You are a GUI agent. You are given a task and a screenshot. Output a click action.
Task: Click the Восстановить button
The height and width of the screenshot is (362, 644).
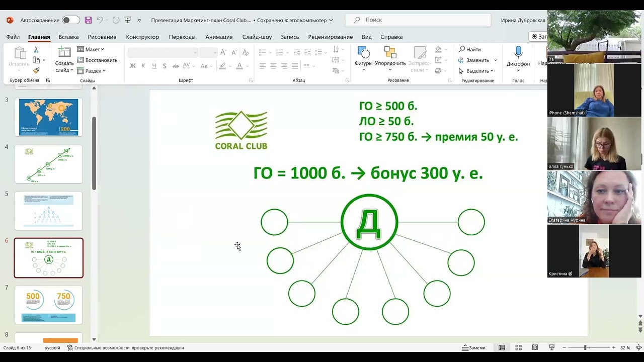[97, 60]
